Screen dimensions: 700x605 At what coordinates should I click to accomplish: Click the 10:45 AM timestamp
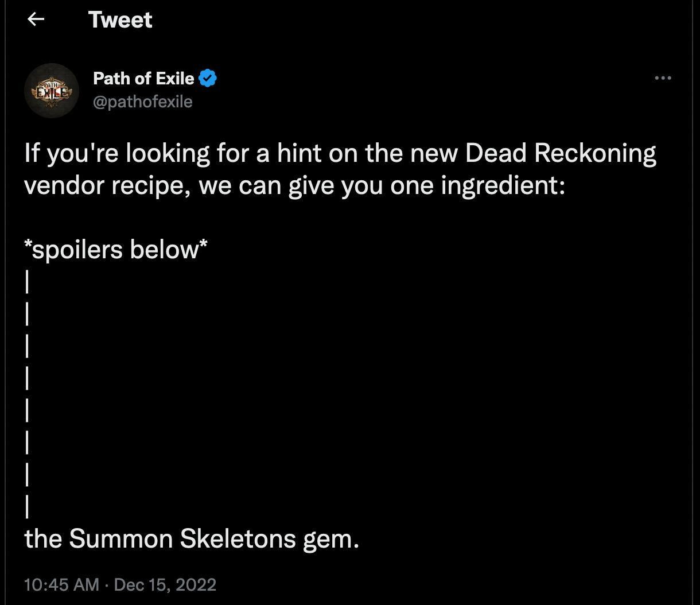[61, 585]
